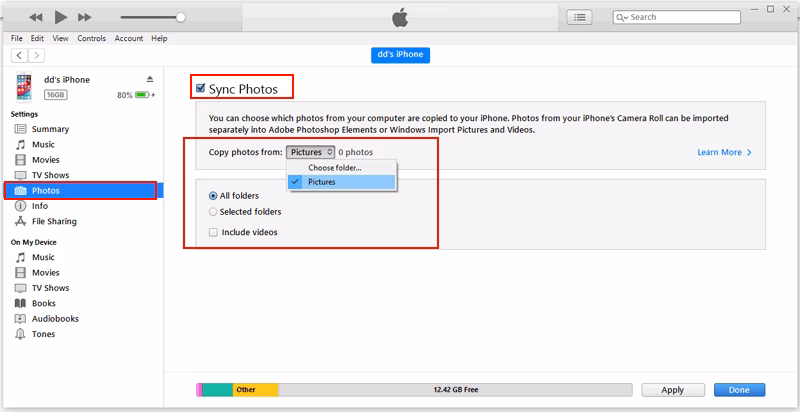Click the Apple logo in the header
The height and width of the screenshot is (412, 800).
[401, 17]
